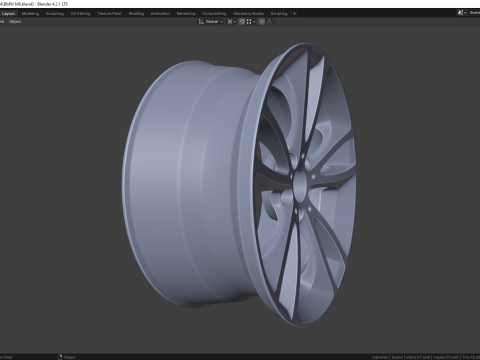Add a new workspace with plus icon
The image size is (480, 360).
pyautogui.click(x=294, y=14)
